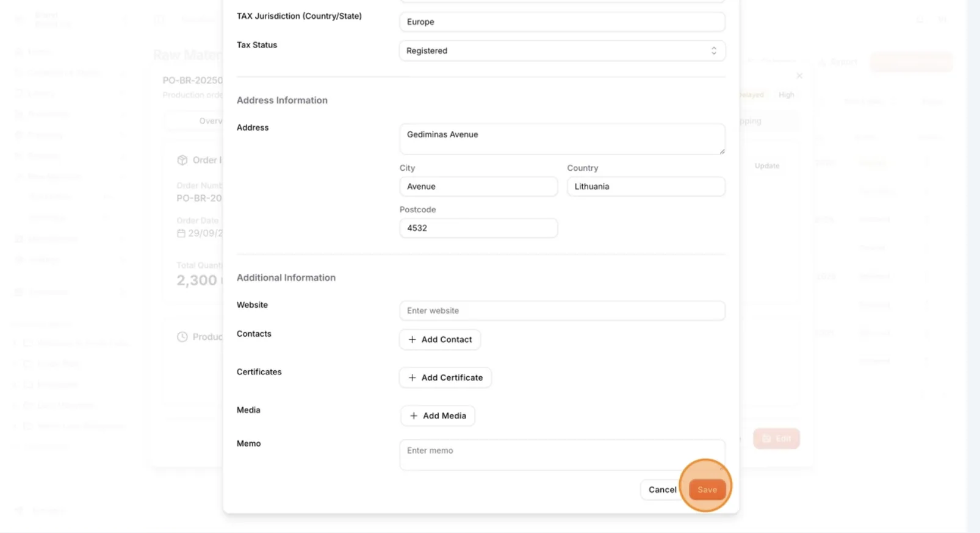
Task: Select the Country field showing Lithuania
Action: [646, 187]
